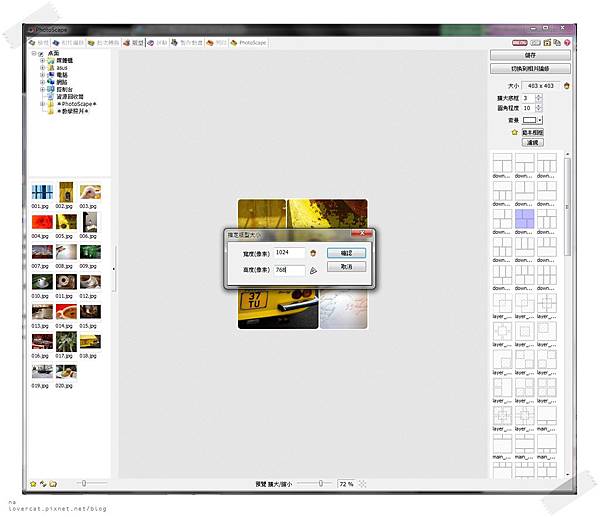This screenshot has width=600, height=517.
Task: Select thumbnail 014.jpg
Action: (x=66, y=312)
